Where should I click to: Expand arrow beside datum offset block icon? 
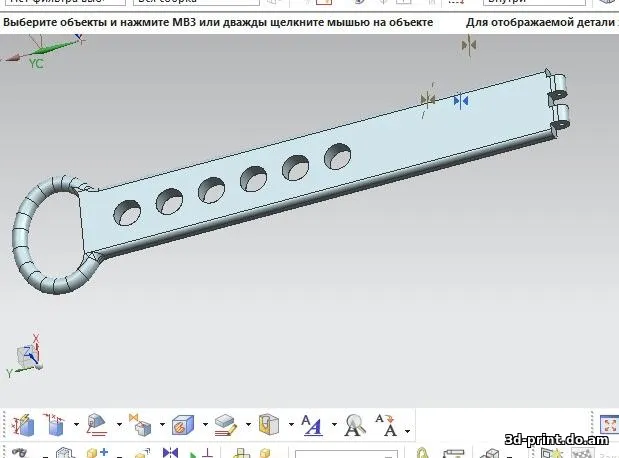76,425
